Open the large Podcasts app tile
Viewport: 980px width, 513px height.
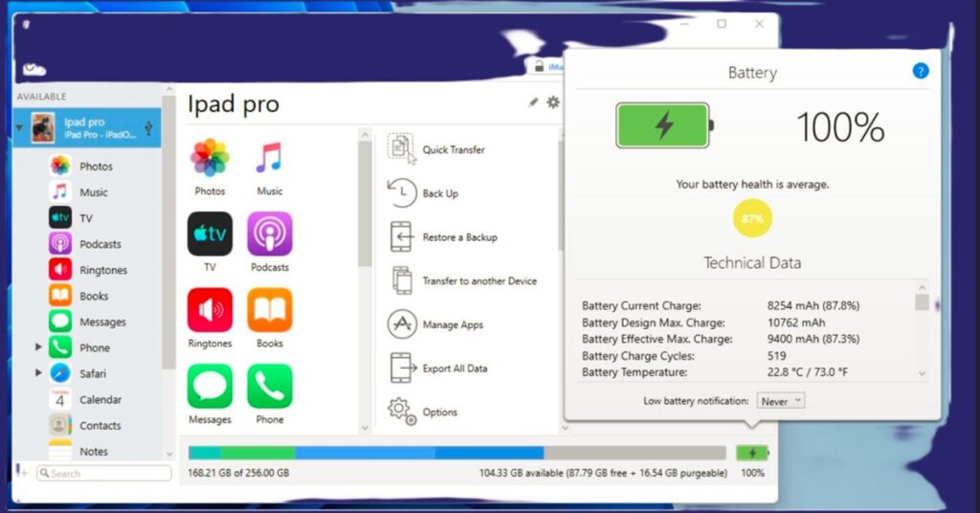pos(269,242)
